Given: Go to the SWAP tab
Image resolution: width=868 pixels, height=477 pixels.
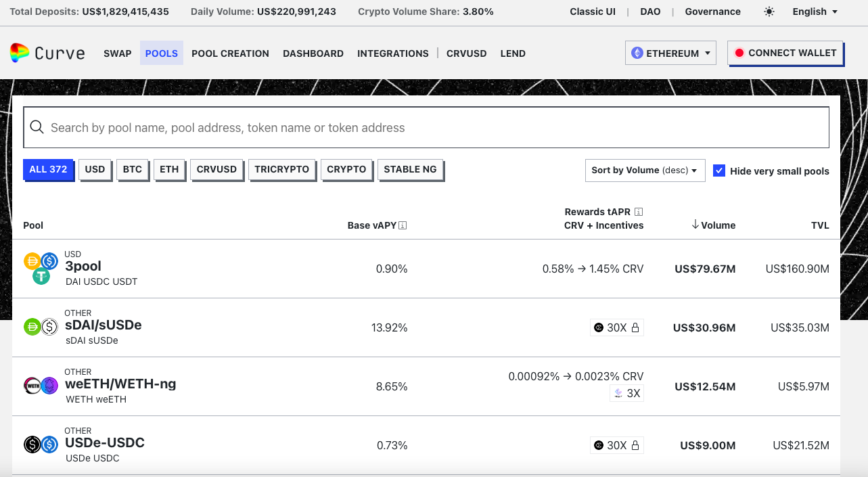Looking at the screenshot, I should point(118,53).
